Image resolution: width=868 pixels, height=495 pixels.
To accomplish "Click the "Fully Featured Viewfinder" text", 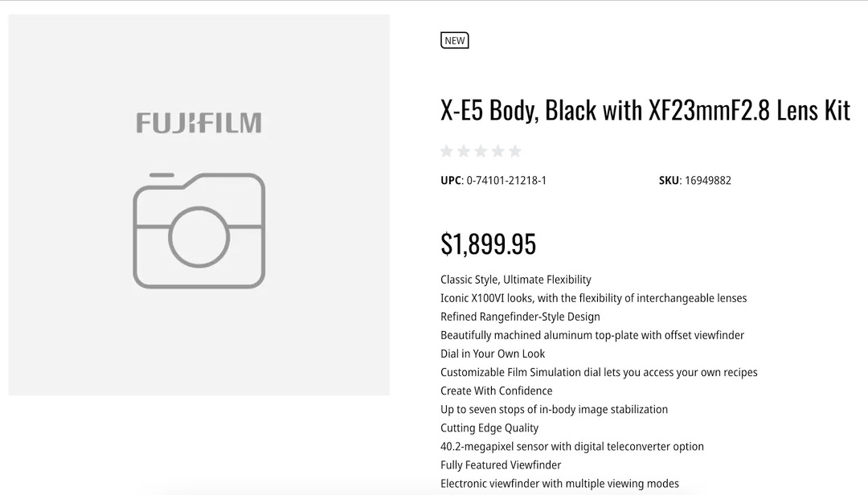I will (501, 464).
